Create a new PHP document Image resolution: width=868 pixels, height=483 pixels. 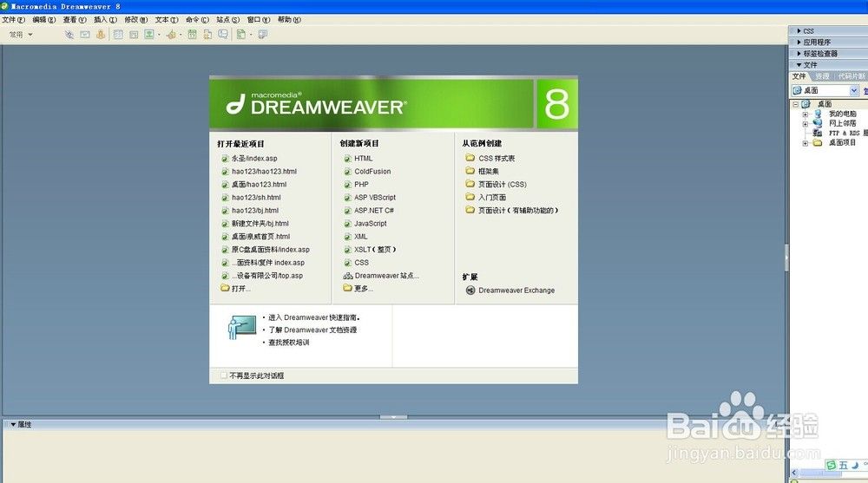(x=361, y=184)
